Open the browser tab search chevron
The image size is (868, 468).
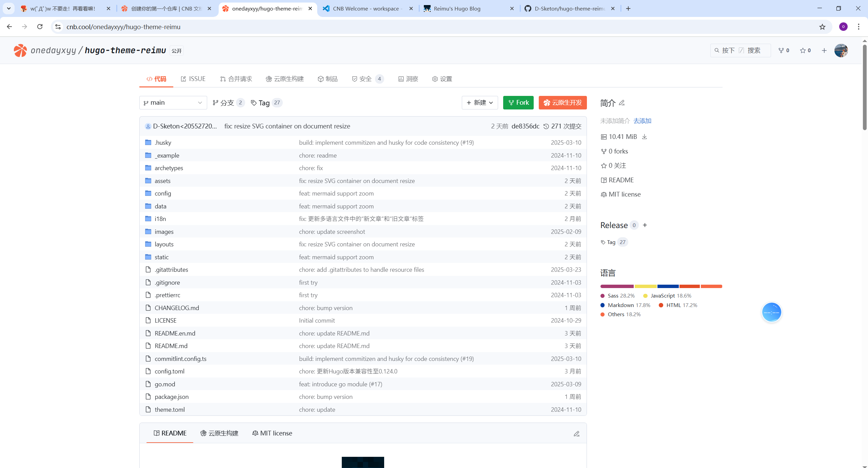click(x=9, y=8)
